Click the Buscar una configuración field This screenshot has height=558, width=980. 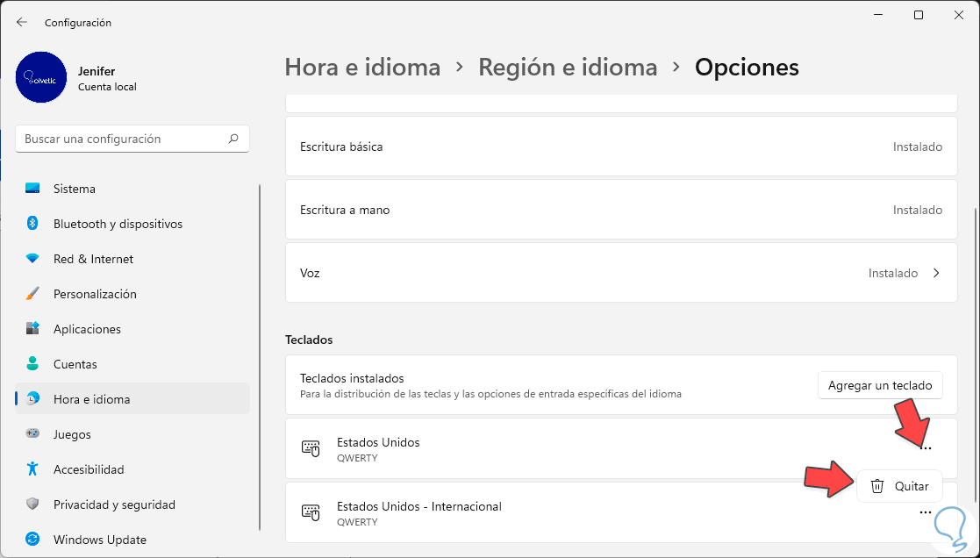(123, 139)
